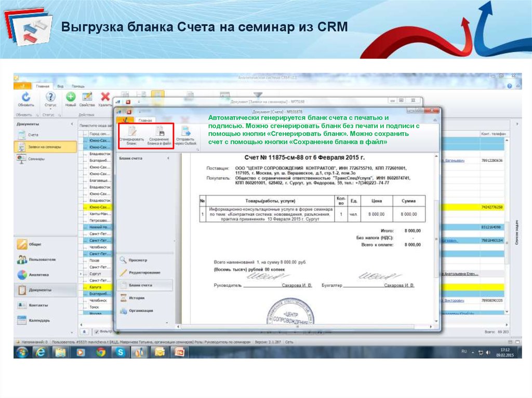The width and height of the screenshot is (532, 398).
Task: Toggle the Фильтр checkbox
Action: click(x=96, y=331)
